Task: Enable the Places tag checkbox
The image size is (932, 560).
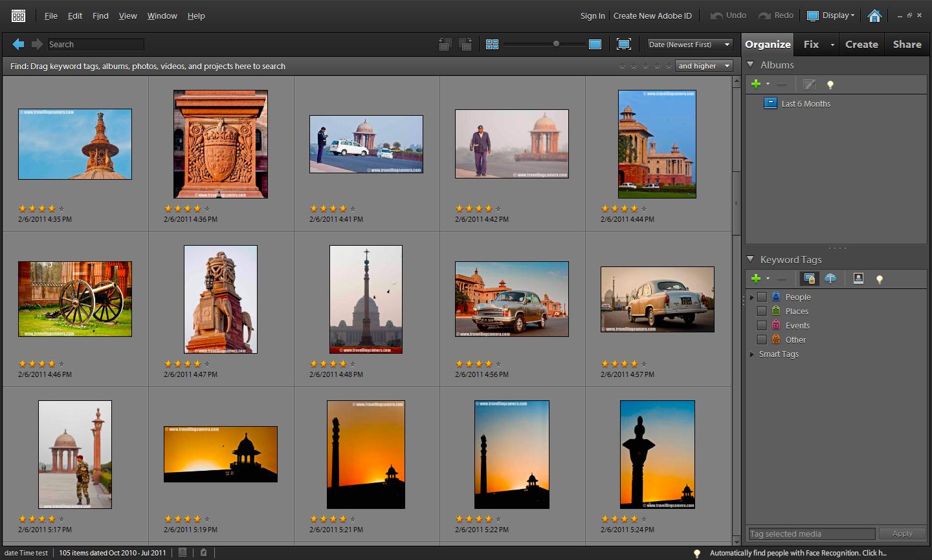Action: tap(761, 311)
